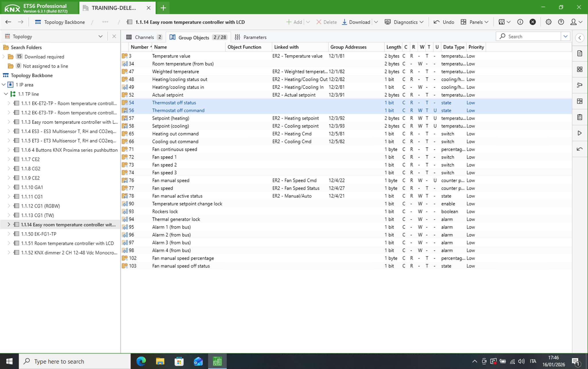Collapse the 1.1 TP line node
The height and width of the screenshot is (369, 588).
tap(6, 94)
